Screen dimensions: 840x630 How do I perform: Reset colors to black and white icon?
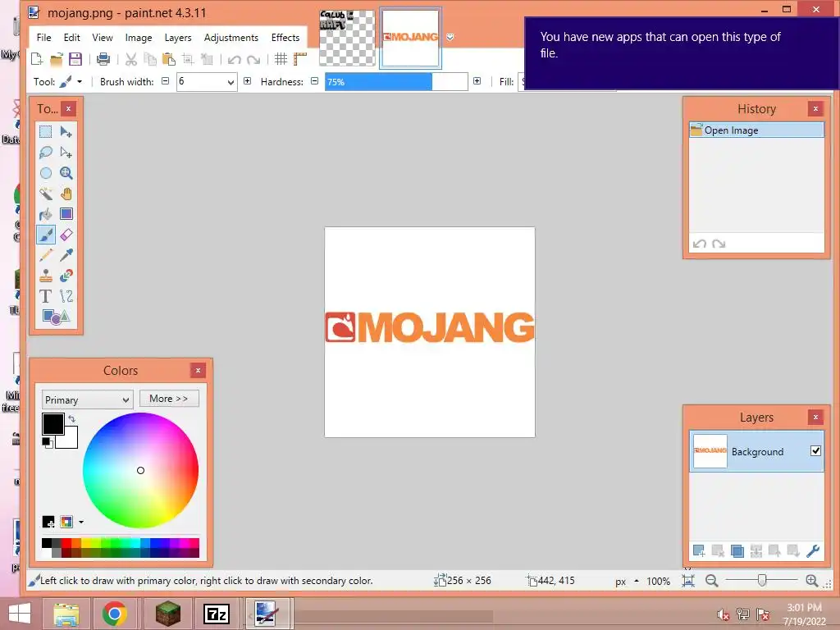[x=47, y=443]
